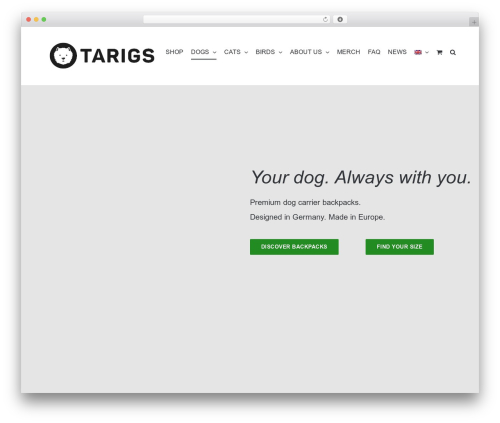500x423 pixels.
Task: Open the language selector chevron
Action: 427,52
